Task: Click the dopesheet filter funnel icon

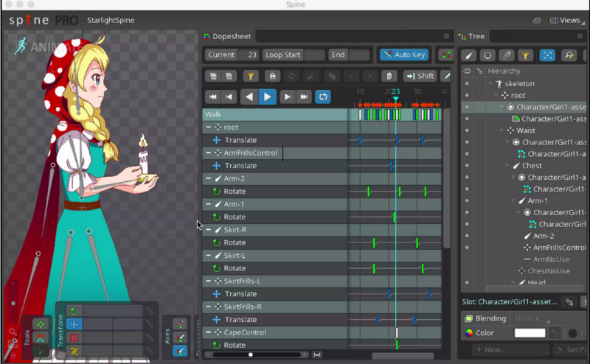Action: 250,77
